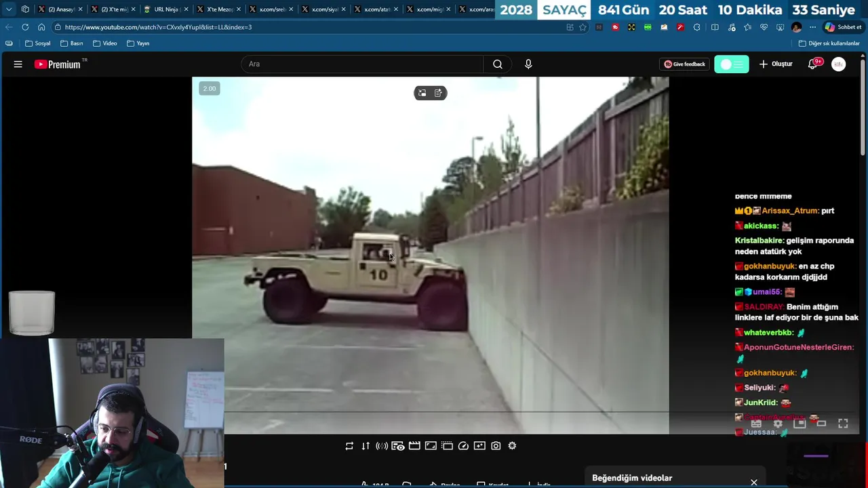Click the right note icon atop video
Screen dimensions: 868x488
pyautogui.click(x=439, y=93)
